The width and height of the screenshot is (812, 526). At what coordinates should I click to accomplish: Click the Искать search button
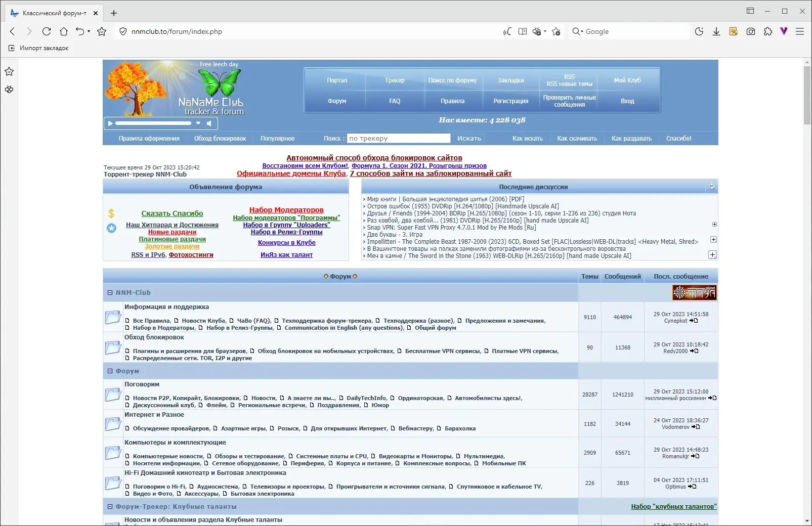469,138
